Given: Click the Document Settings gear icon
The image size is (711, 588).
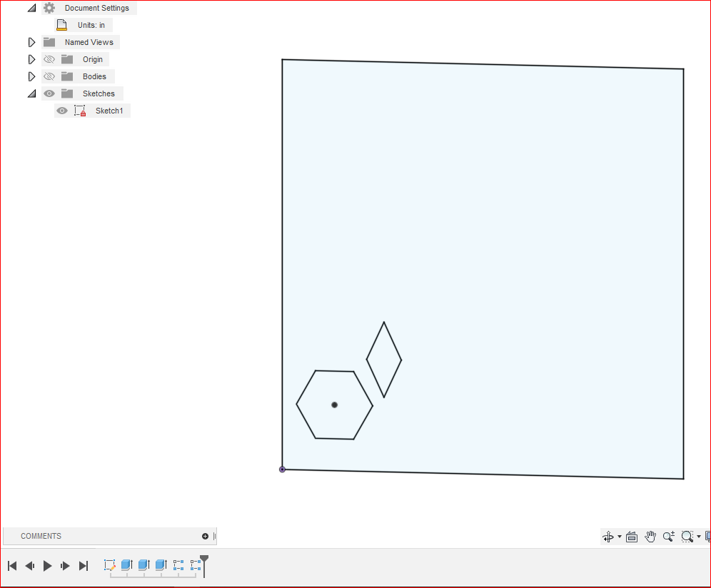Looking at the screenshot, I should pyautogui.click(x=49, y=8).
